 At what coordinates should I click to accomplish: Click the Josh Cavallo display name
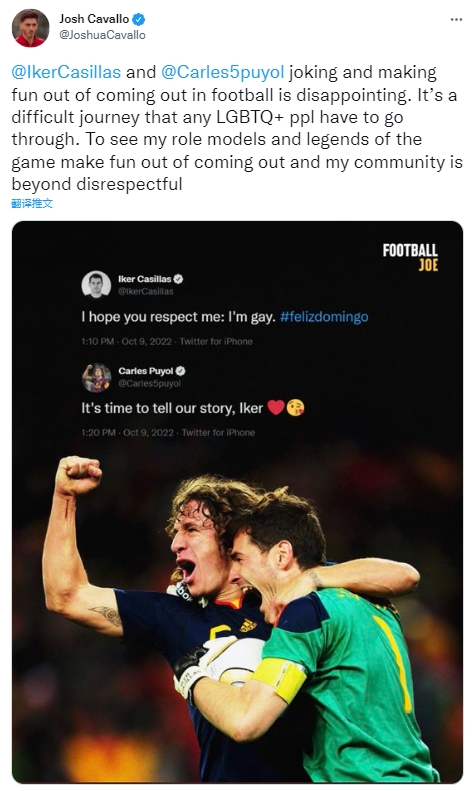pyautogui.click(x=94, y=19)
